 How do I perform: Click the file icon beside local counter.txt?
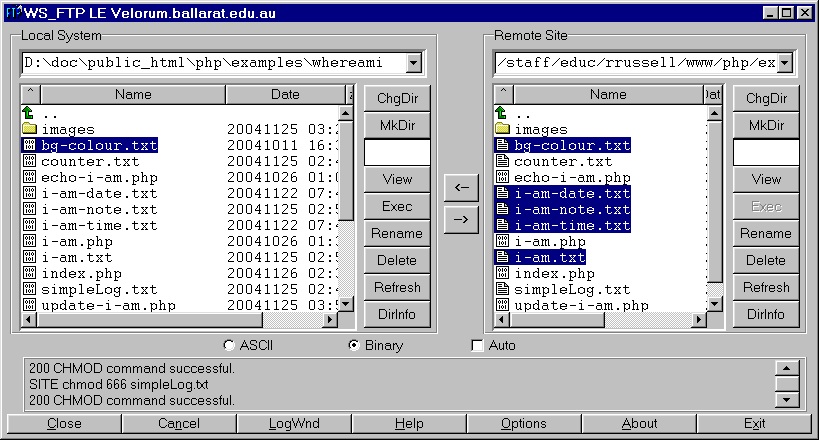[x=29, y=161]
